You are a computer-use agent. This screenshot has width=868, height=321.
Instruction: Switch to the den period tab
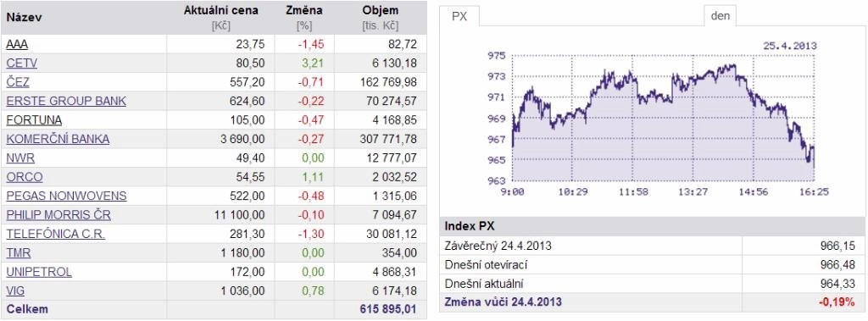[721, 16]
